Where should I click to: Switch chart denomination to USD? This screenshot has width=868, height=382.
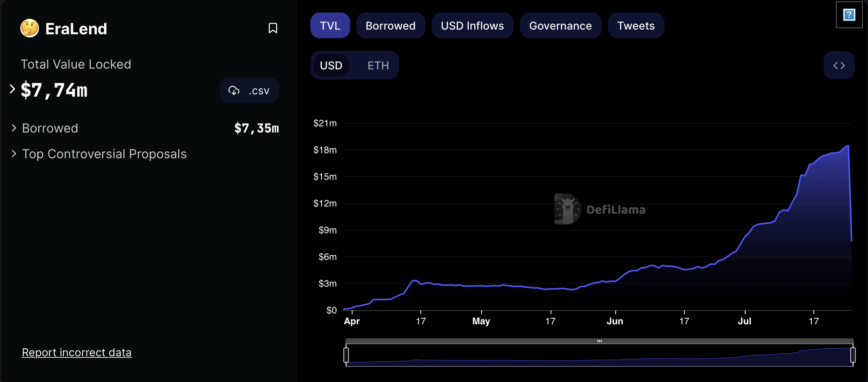pyautogui.click(x=331, y=65)
